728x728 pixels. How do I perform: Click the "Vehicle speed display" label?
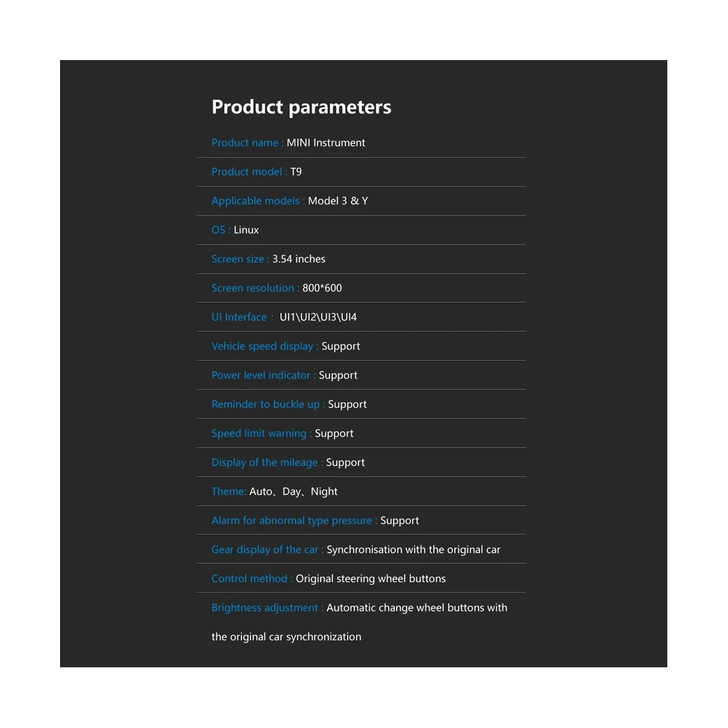pyautogui.click(x=262, y=346)
